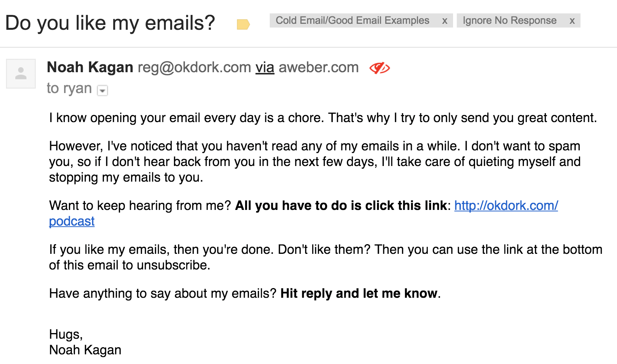Click the sender name Noah Kagan
Screen dimensions: 617x364
[x=90, y=67]
